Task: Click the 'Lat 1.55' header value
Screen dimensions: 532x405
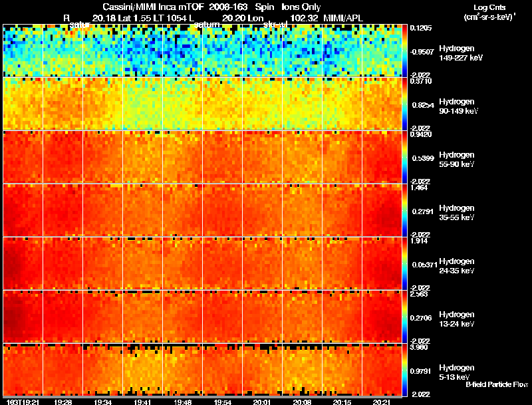Action: (135, 18)
